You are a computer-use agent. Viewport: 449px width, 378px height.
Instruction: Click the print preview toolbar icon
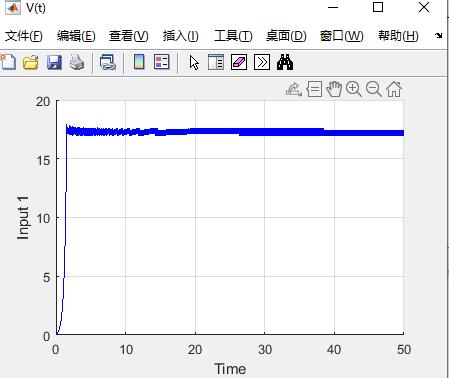108,62
